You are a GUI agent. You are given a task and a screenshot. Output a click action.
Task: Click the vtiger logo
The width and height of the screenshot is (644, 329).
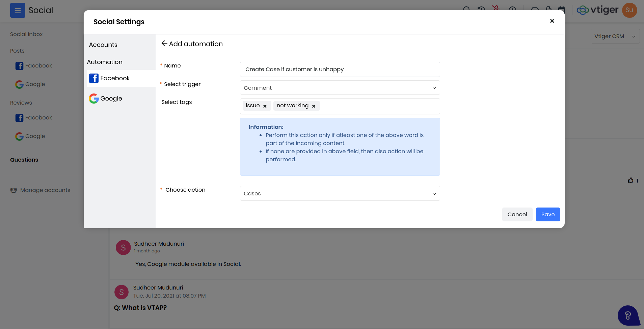tap(598, 10)
